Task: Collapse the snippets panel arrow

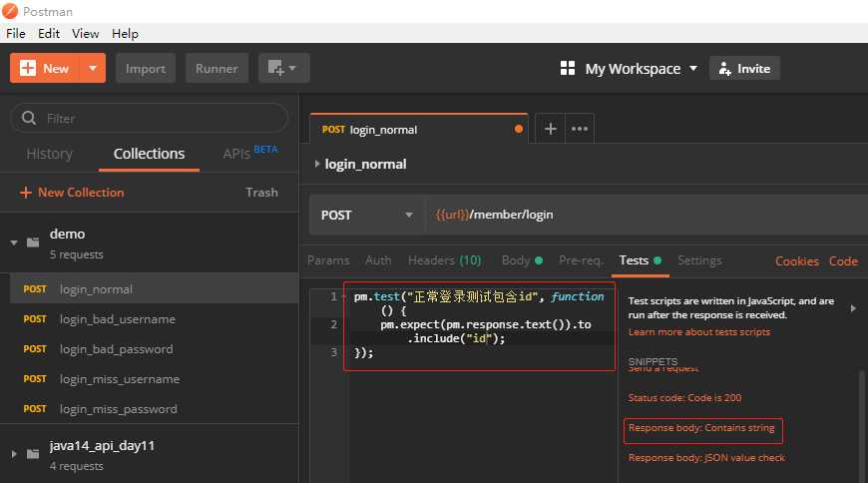Action: point(853,308)
